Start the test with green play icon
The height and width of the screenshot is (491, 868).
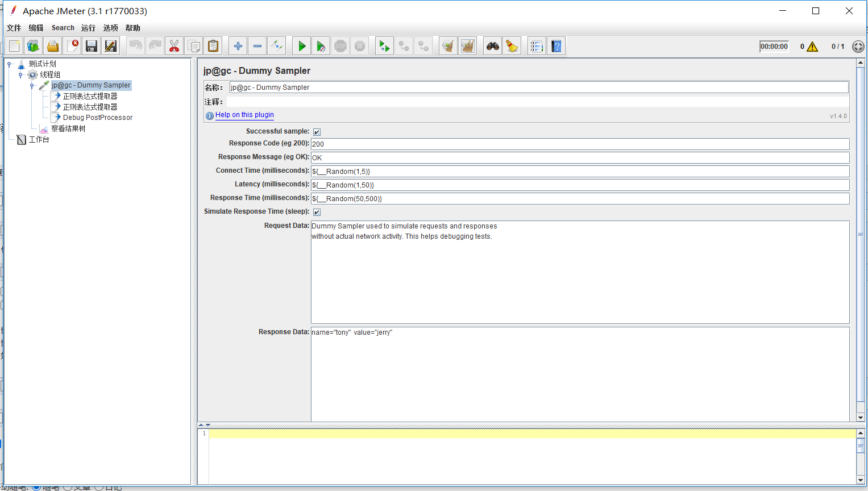[302, 46]
